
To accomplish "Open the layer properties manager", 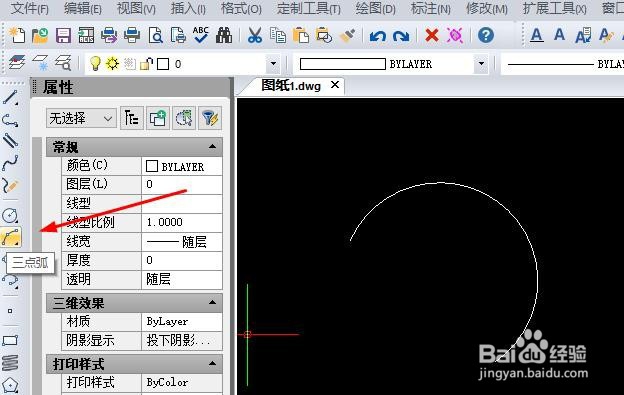I will click(17, 63).
